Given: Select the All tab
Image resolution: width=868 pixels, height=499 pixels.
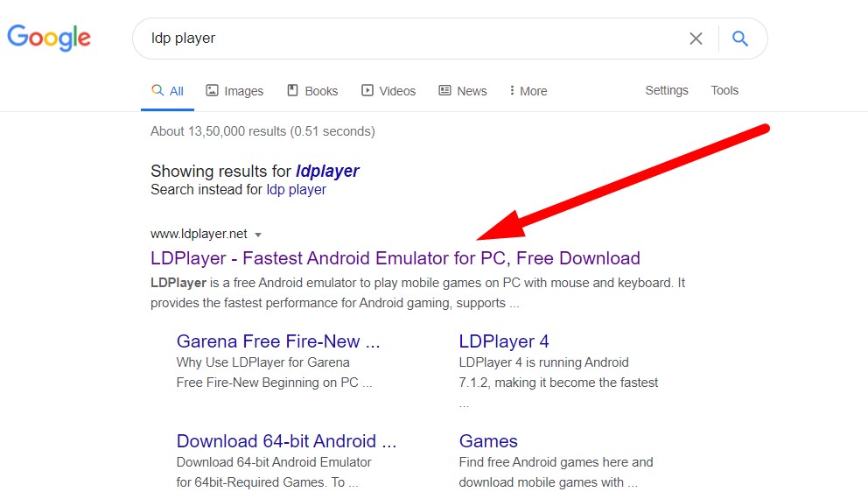Looking at the screenshot, I should [x=168, y=91].
